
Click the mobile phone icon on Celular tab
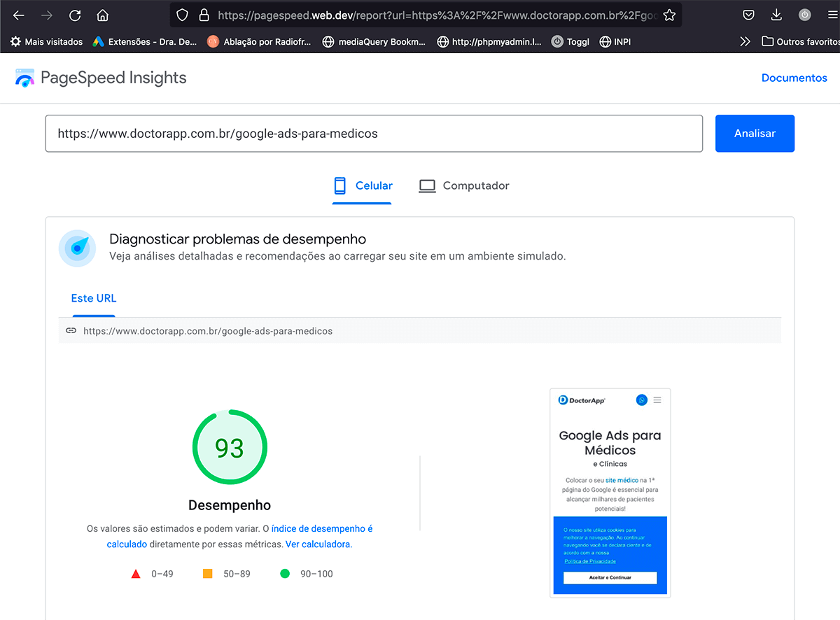340,185
